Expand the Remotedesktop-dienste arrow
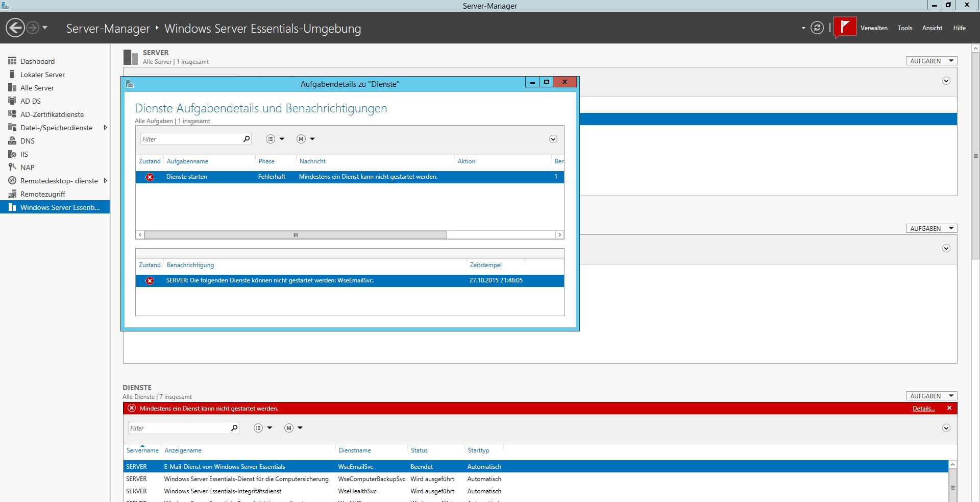Screen dimensions: 980x502 click(105, 181)
